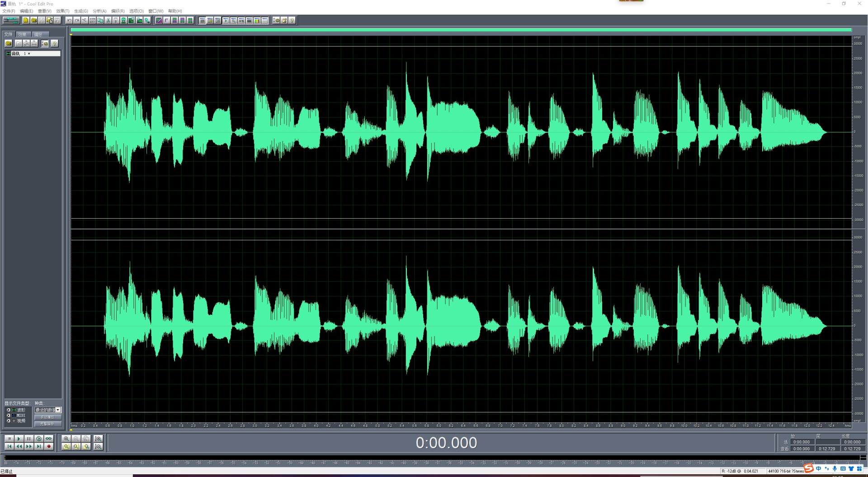Screen dimensions: 868x477
Task: Click the Sogou soft keyboard icon
Action: click(843, 469)
